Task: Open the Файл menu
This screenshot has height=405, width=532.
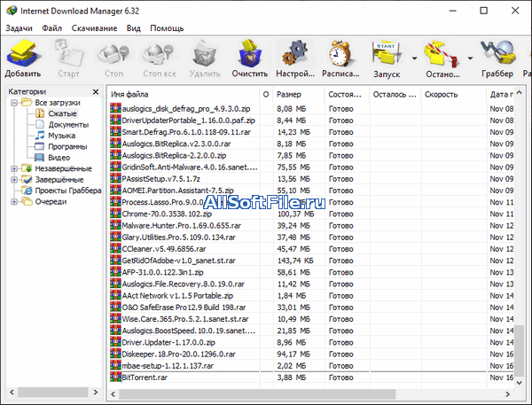Action: pyautogui.click(x=52, y=28)
